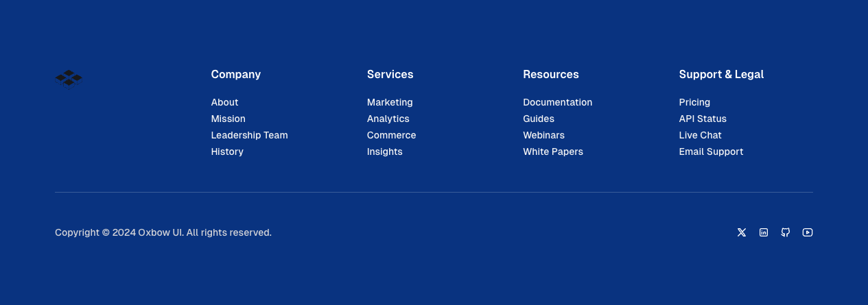Select the Marketing service link
868x305 pixels.
click(x=390, y=102)
